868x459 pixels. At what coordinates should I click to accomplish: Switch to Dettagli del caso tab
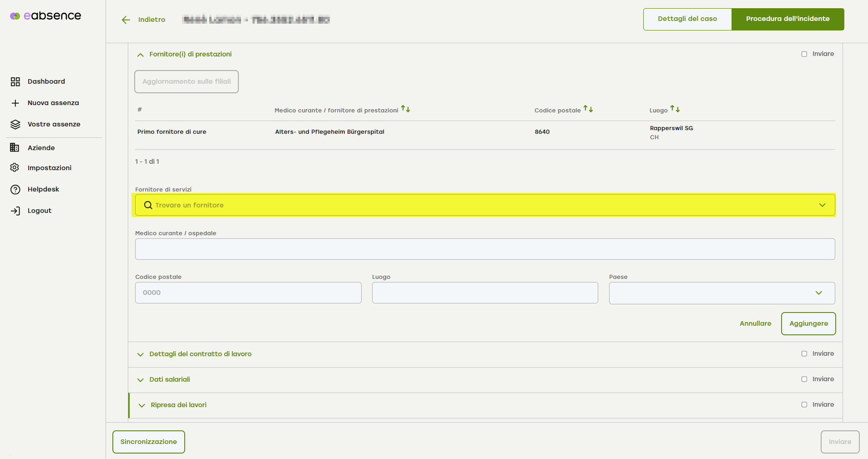pyautogui.click(x=687, y=19)
